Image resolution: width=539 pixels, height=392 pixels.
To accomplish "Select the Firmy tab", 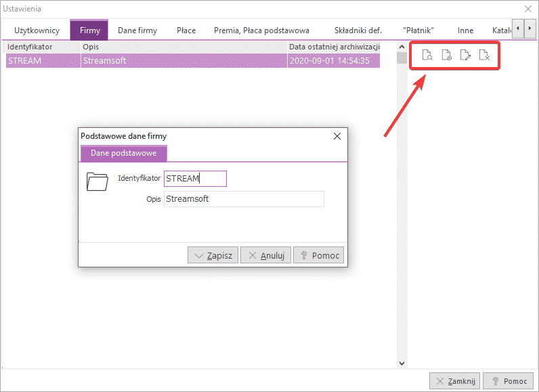I will tap(89, 30).
